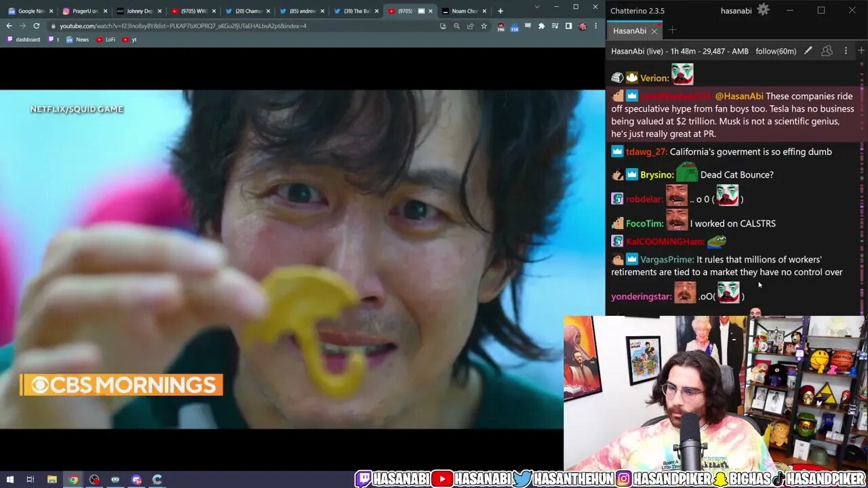Open Task View on taskbar
868x488 pixels.
[31, 479]
